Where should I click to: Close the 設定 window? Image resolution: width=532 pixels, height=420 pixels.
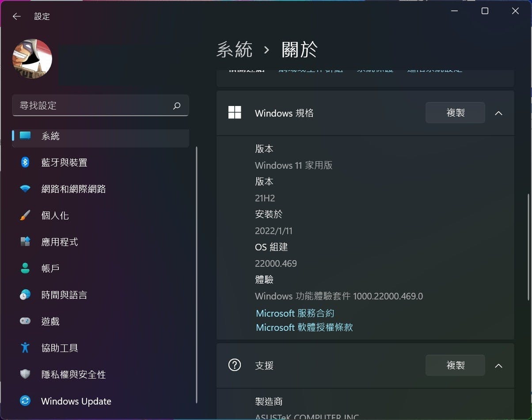click(515, 11)
